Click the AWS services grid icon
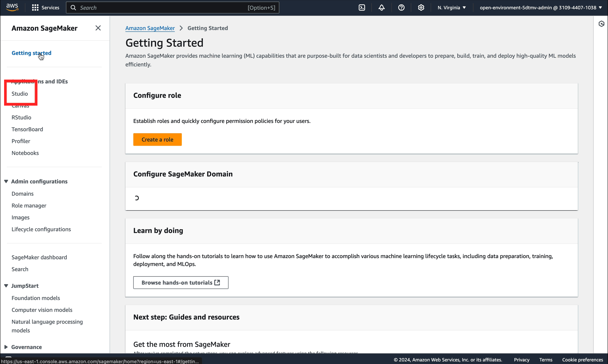The width and height of the screenshot is (608, 364). tap(35, 8)
